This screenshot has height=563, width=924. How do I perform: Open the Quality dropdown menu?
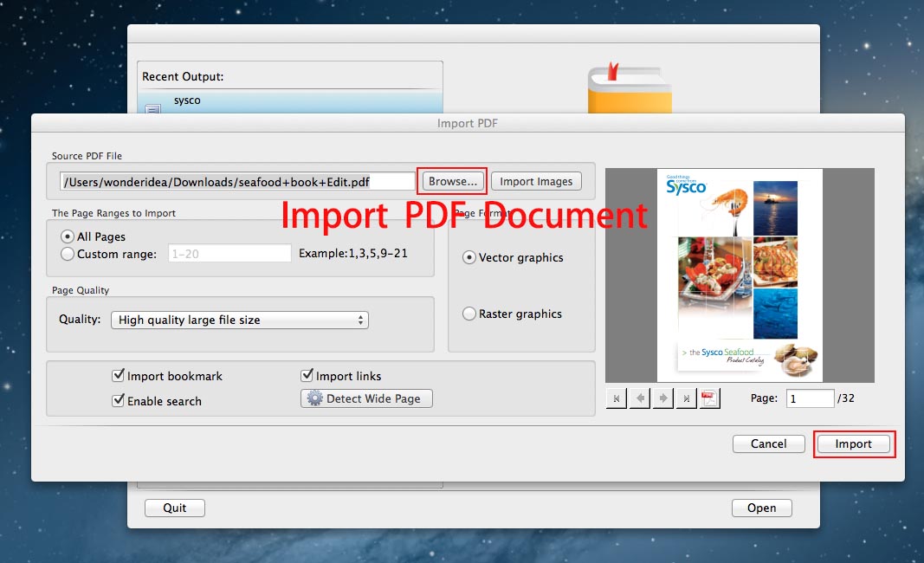click(239, 320)
